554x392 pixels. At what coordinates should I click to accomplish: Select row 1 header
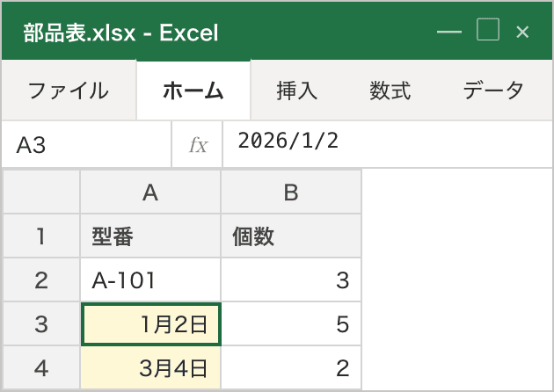41,236
